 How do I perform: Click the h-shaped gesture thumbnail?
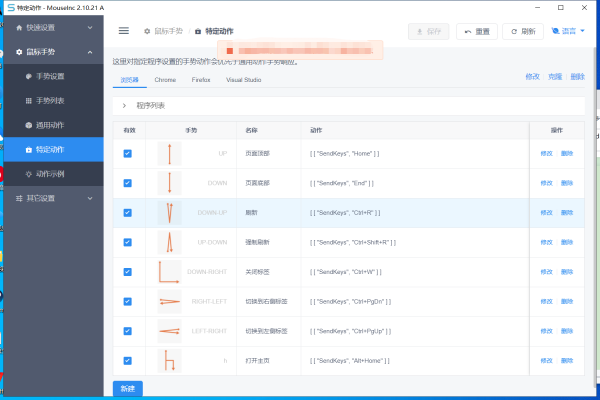[170, 361]
